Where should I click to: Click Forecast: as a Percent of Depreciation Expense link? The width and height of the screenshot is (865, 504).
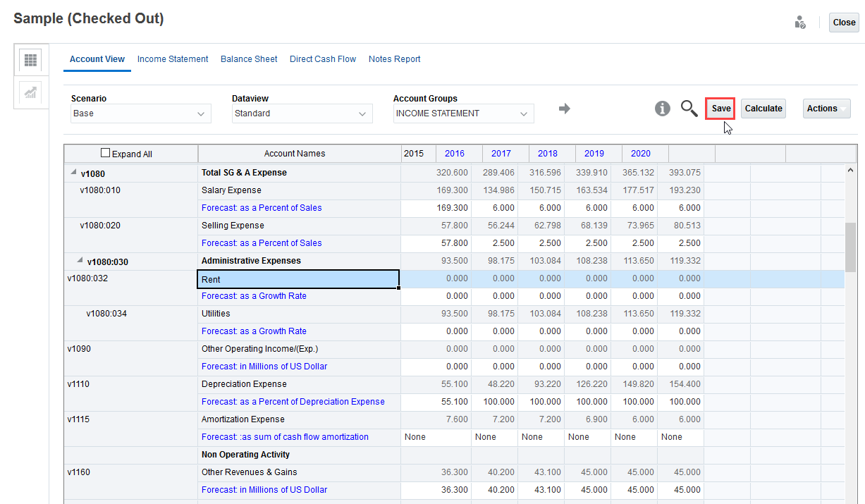[x=293, y=402]
